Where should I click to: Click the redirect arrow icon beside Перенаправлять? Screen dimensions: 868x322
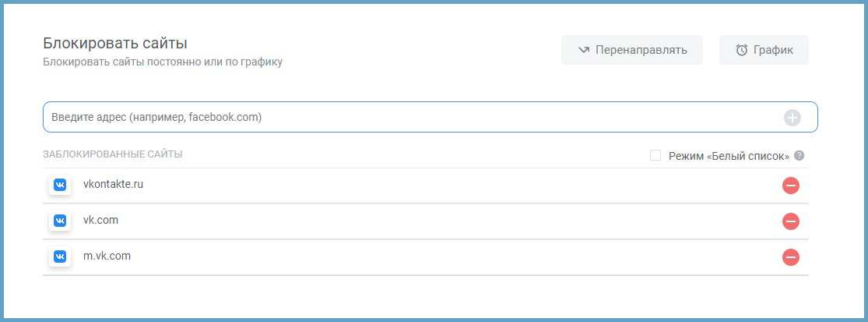click(x=584, y=51)
